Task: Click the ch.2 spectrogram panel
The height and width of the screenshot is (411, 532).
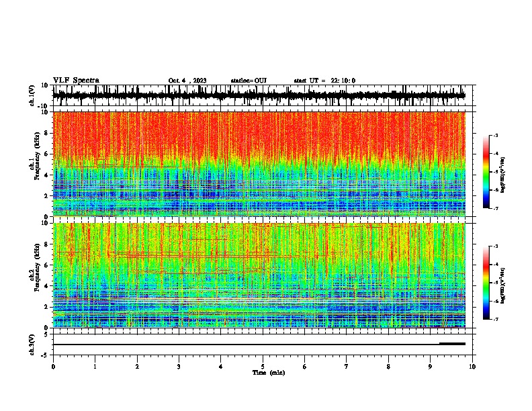Action: tap(259, 275)
